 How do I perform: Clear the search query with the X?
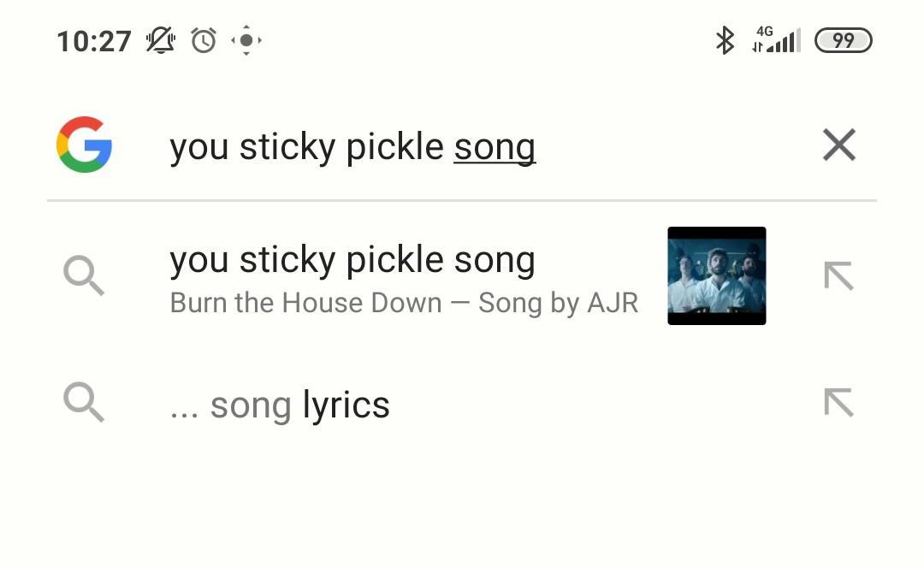pyautogui.click(x=838, y=145)
